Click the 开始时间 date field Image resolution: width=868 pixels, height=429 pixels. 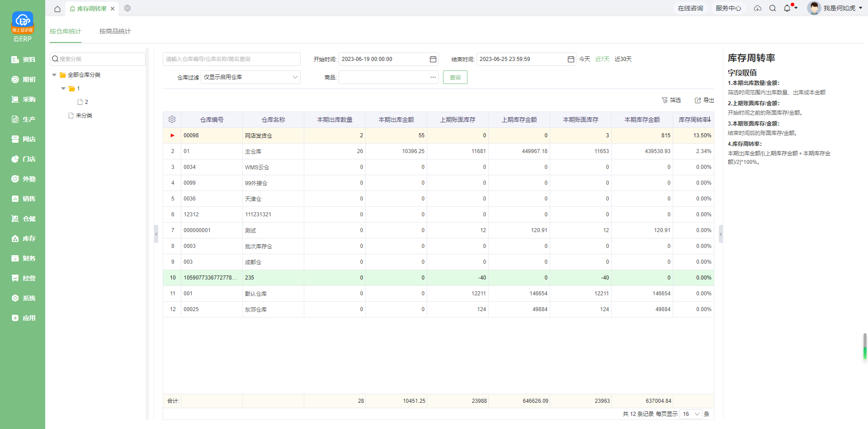(388, 59)
